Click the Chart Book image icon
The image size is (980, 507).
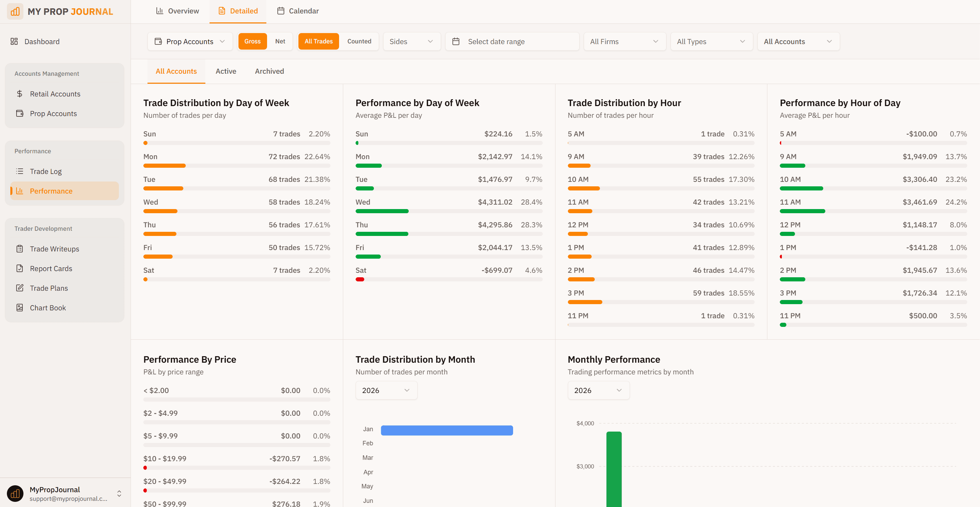click(20, 308)
